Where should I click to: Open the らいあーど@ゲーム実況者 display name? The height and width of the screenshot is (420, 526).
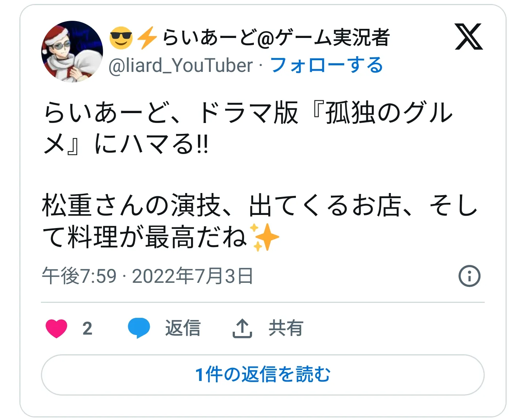[x=276, y=38]
